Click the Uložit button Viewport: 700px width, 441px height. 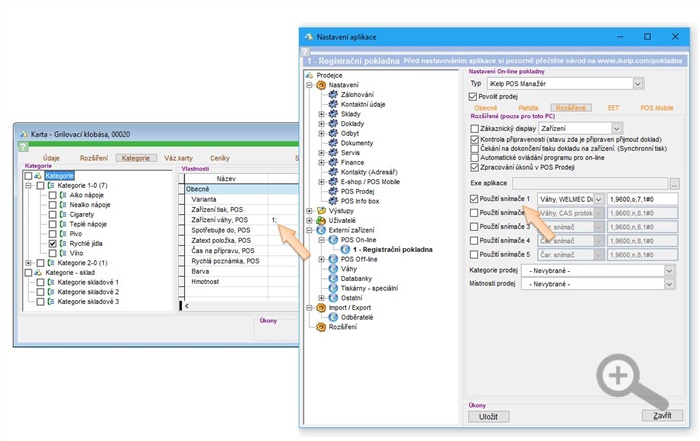tap(488, 416)
